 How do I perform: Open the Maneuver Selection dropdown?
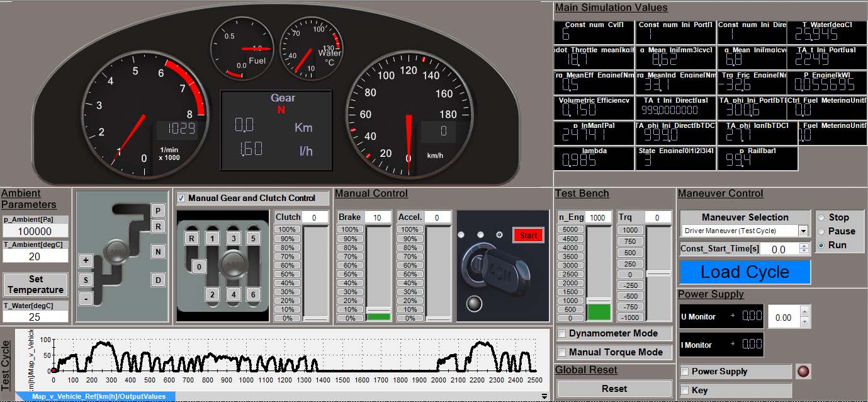pyautogui.click(x=803, y=231)
